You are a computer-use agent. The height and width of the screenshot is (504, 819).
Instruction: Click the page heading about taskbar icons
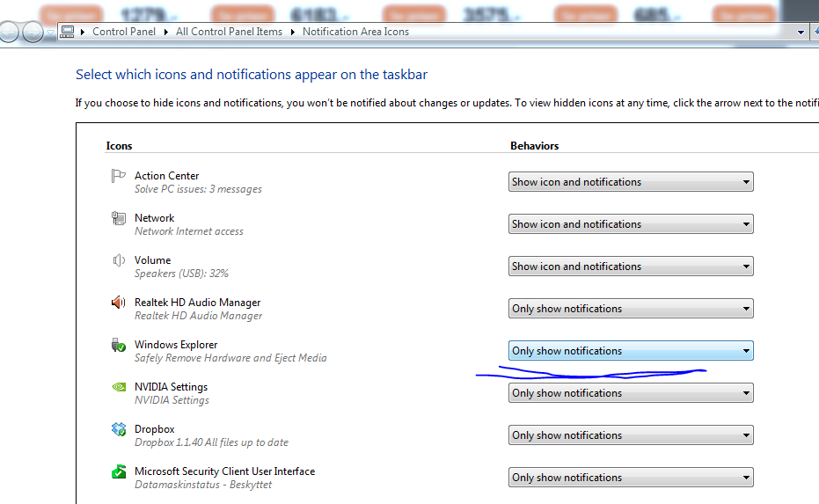[x=252, y=75]
